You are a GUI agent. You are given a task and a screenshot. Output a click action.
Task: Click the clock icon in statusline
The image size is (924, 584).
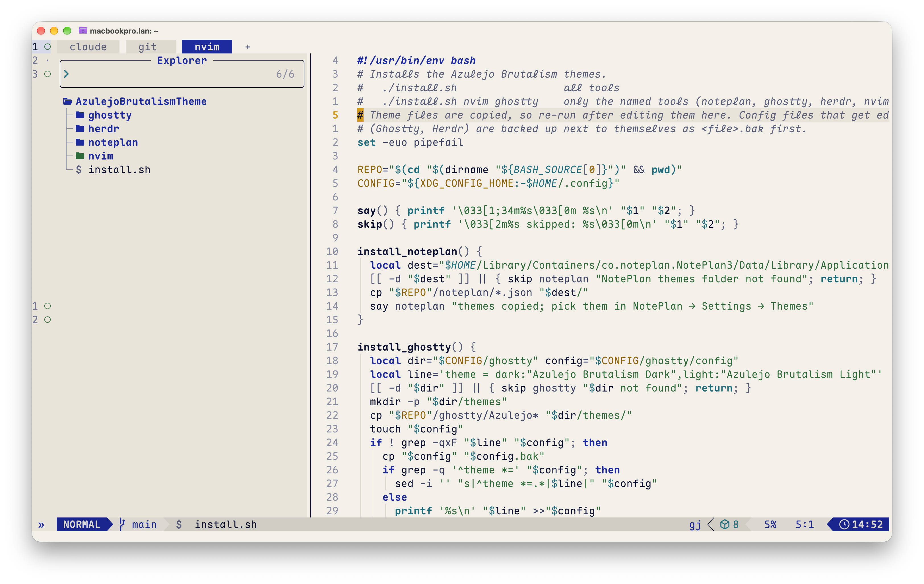[844, 524]
